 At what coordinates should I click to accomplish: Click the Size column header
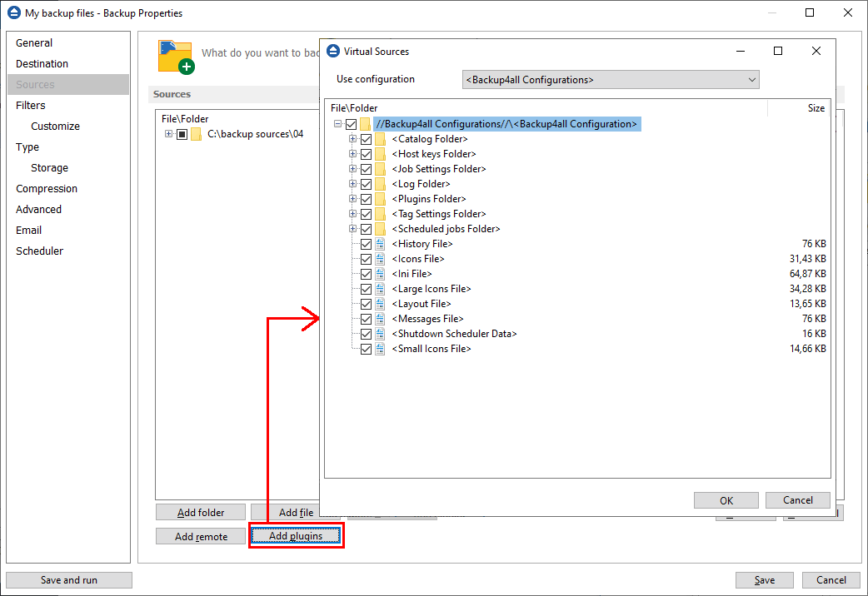tap(816, 108)
